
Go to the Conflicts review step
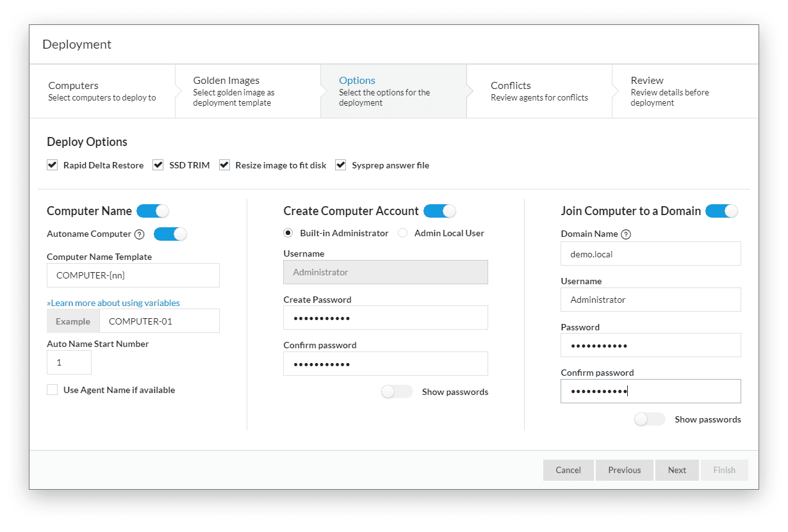tap(539, 91)
